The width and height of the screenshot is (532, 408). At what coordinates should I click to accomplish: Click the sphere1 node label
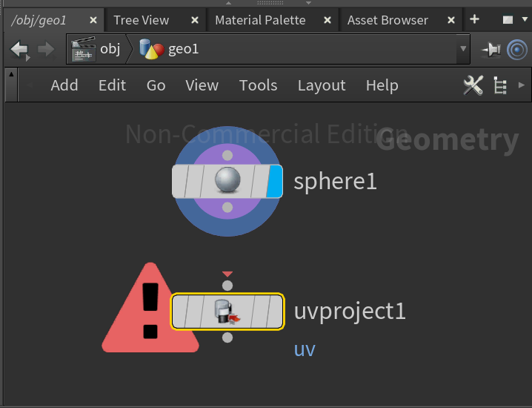(x=335, y=182)
